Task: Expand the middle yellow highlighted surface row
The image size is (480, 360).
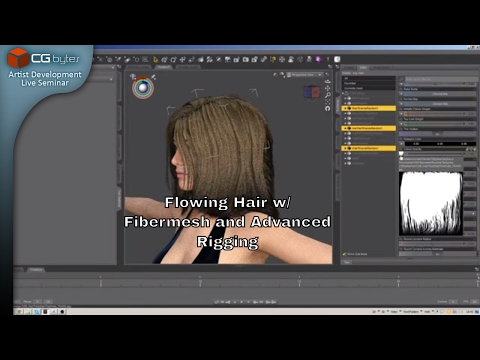Action: coord(345,128)
